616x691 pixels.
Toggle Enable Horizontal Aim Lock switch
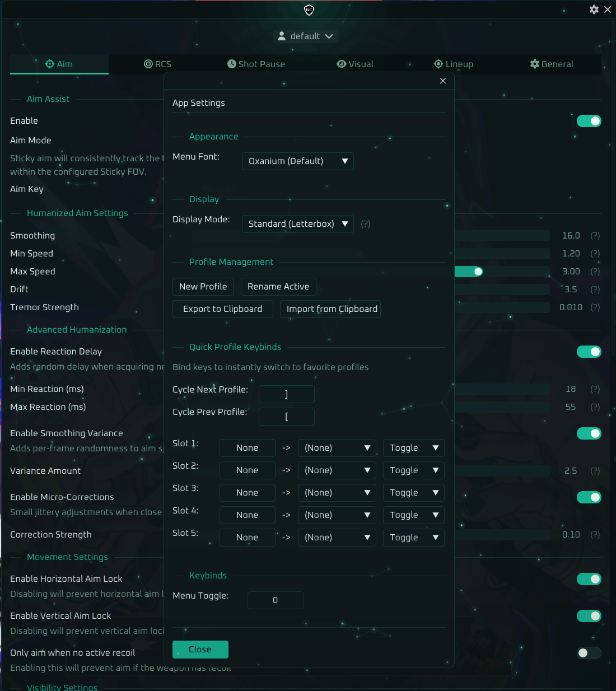point(589,579)
